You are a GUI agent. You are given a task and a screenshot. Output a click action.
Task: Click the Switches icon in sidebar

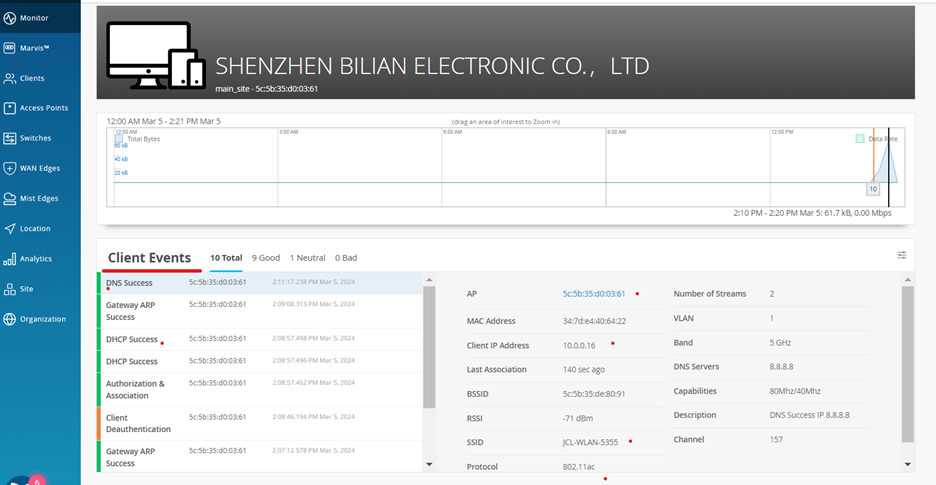10,138
